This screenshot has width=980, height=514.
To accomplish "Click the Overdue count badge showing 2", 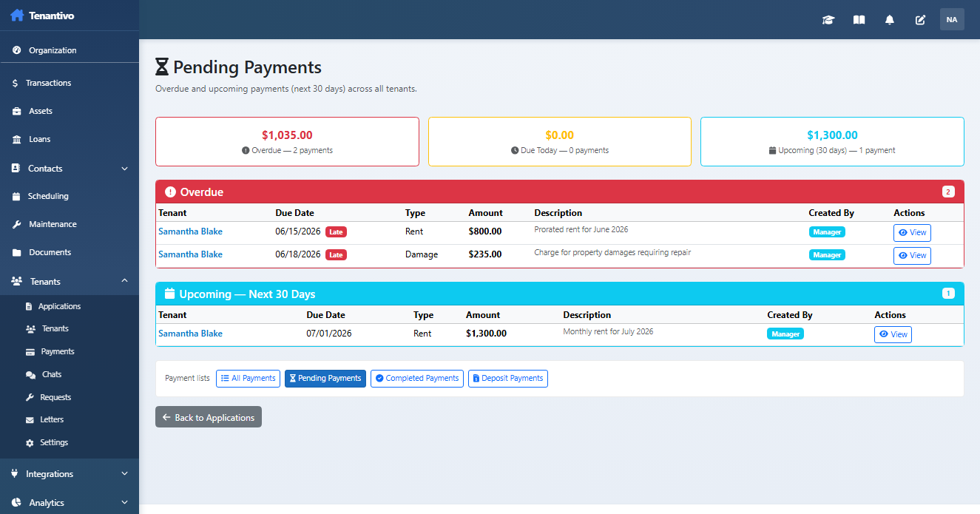I will [948, 192].
